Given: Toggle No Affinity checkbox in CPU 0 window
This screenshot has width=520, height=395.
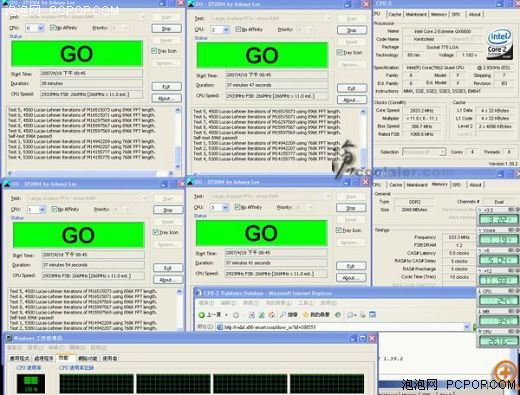Looking at the screenshot, I should click(x=53, y=28).
